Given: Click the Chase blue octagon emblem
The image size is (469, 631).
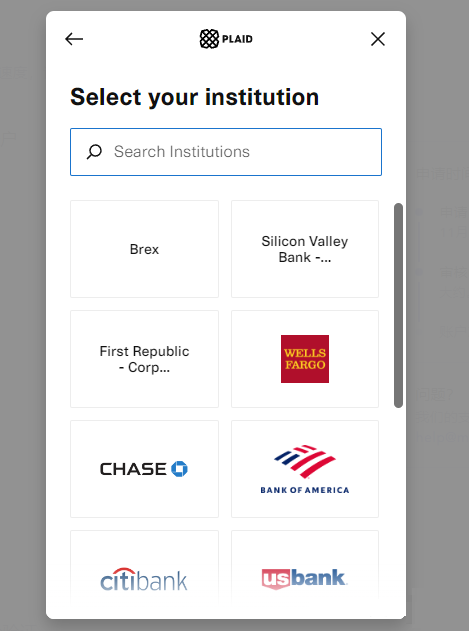Looking at the screenshot, I should point(179,469).
